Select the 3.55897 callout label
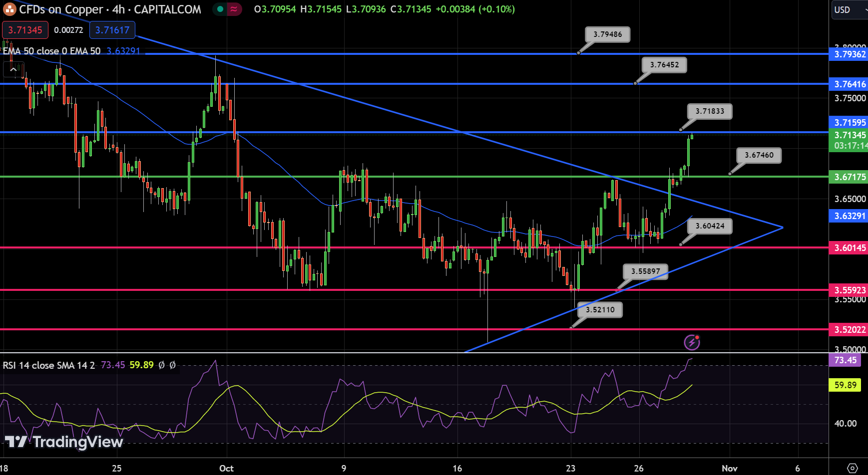Viewport: 868px width, 475px height. click(x=645, y=271)
